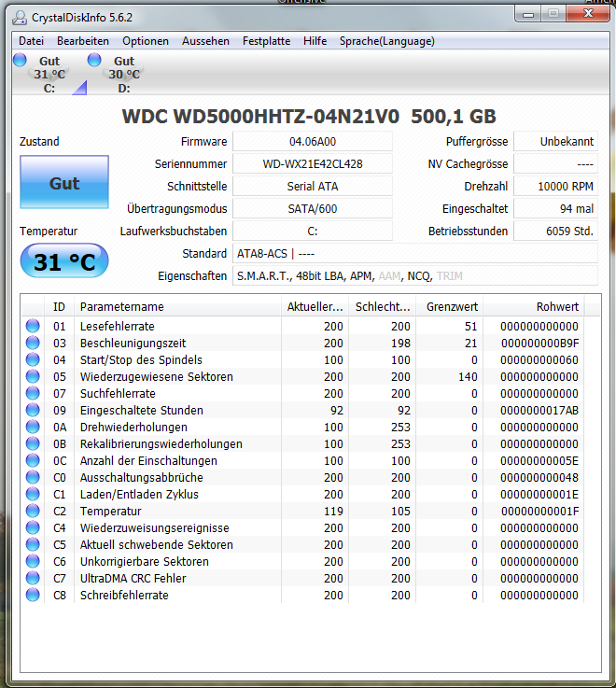Click status orb for Start/Stop des Spindels

coord(33,359)
